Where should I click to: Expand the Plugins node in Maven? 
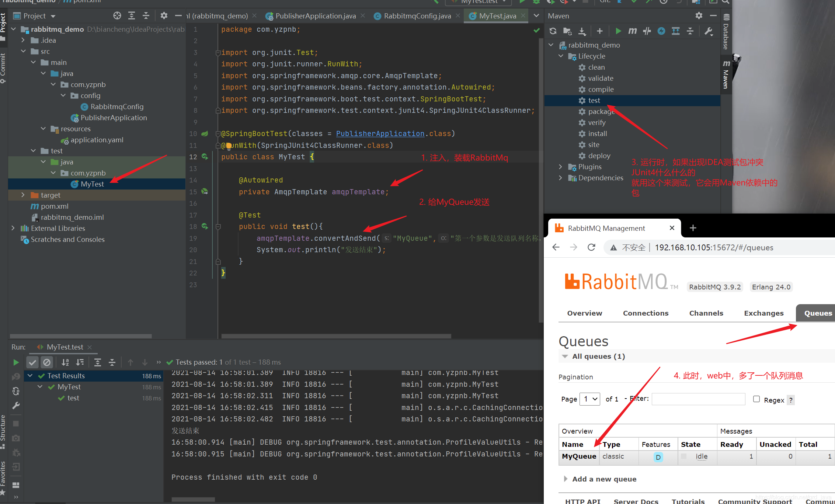pos(561,167)
